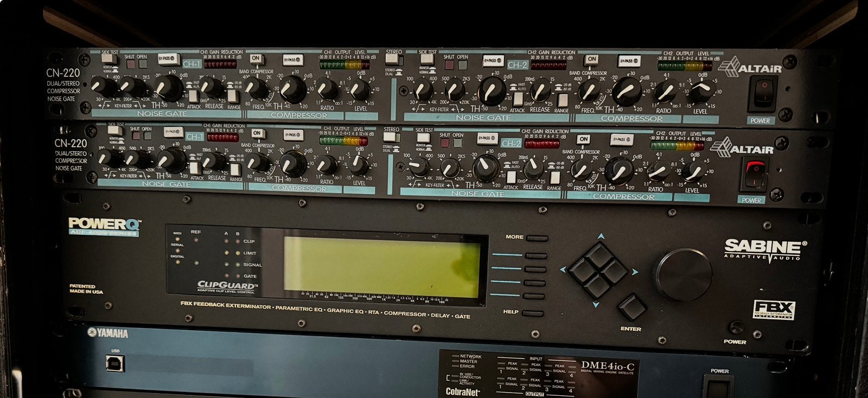Screen dimensions: 868x398
Task: Toggle the Stereo link button on lower CN-220
Action: point(391,138)
